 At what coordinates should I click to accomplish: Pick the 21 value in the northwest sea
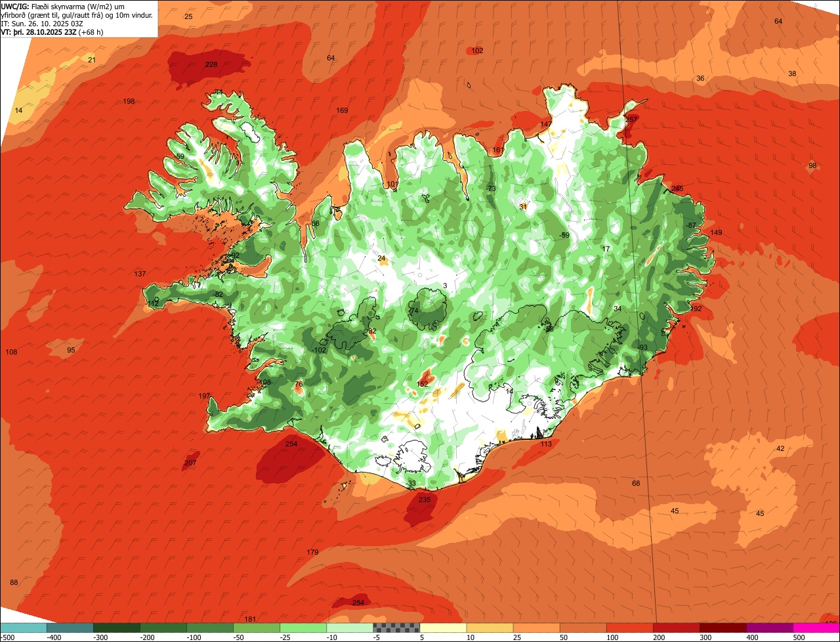click(92, 60)
